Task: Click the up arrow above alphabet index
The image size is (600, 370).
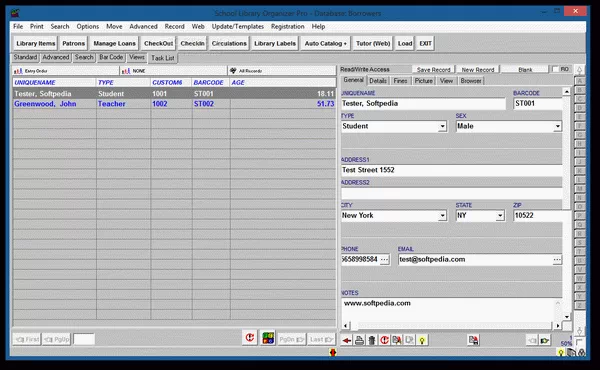Action: tap(580, 70)
